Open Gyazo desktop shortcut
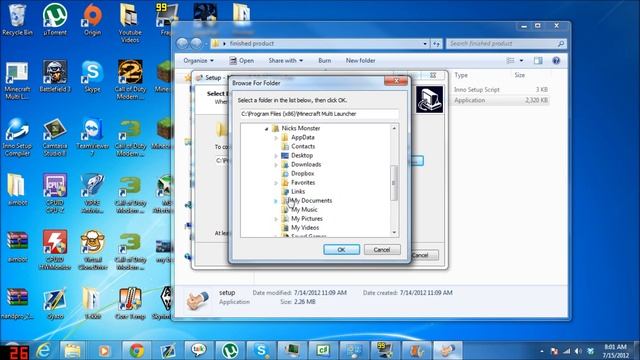Image resolution: width=640 pixels, height=360 pixels. [x=55, y=304]
